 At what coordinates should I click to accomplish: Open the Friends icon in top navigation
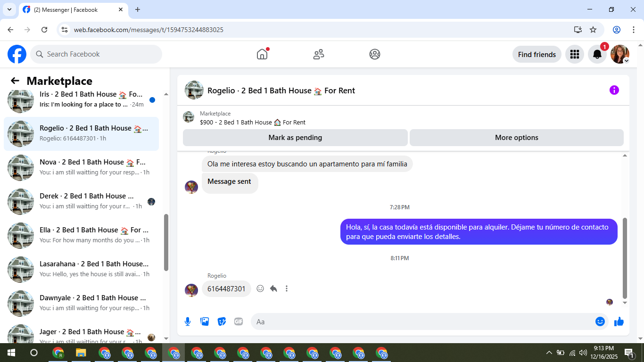coord(319,54)
